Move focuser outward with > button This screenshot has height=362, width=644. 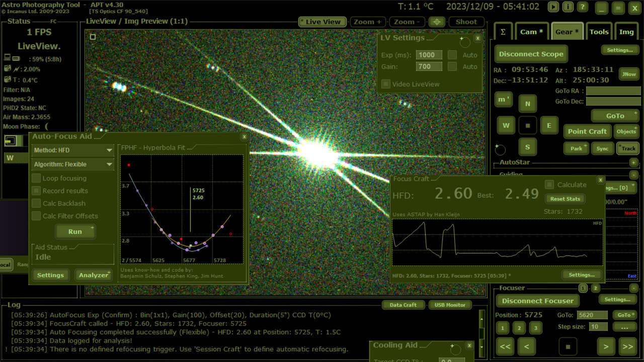pos(606,346)
